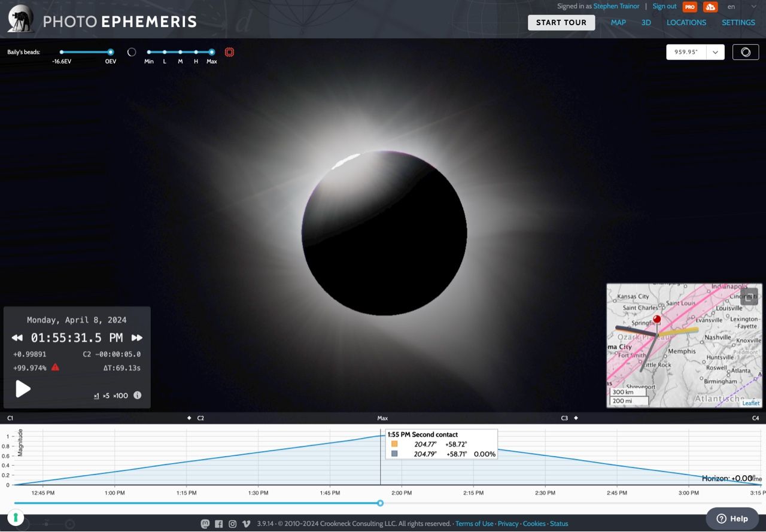
Task: Click the PRO badge in the header
Action: point(689,7)
